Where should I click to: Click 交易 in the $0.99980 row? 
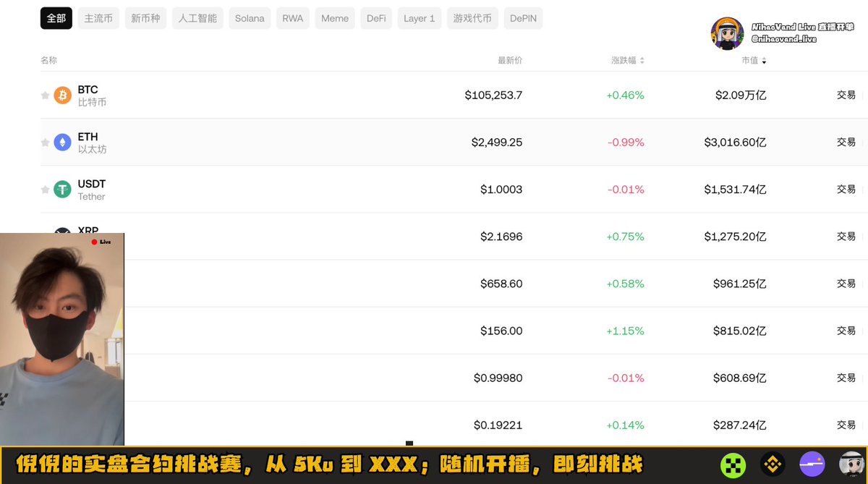pos(846,378)
